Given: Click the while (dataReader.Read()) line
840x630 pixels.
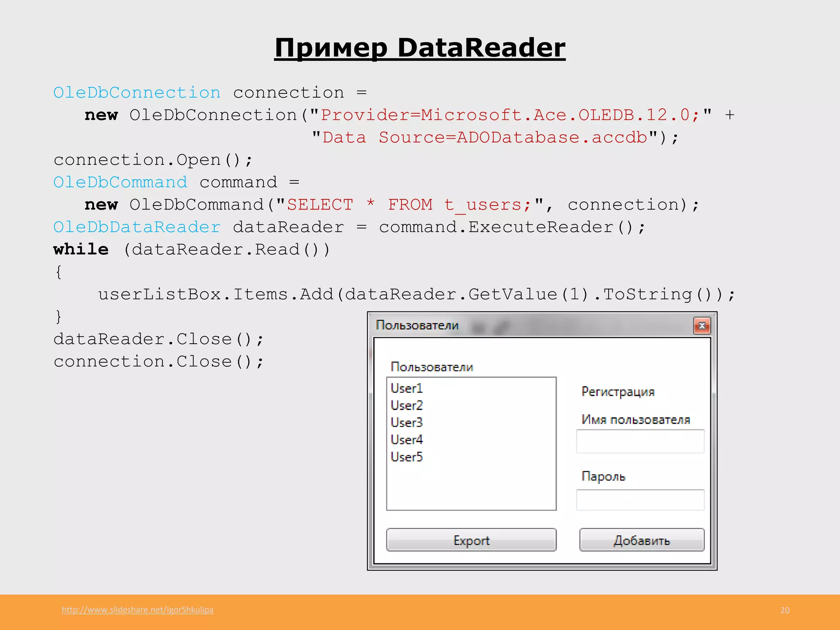Looking at the screenshot, I should point(192,249).
